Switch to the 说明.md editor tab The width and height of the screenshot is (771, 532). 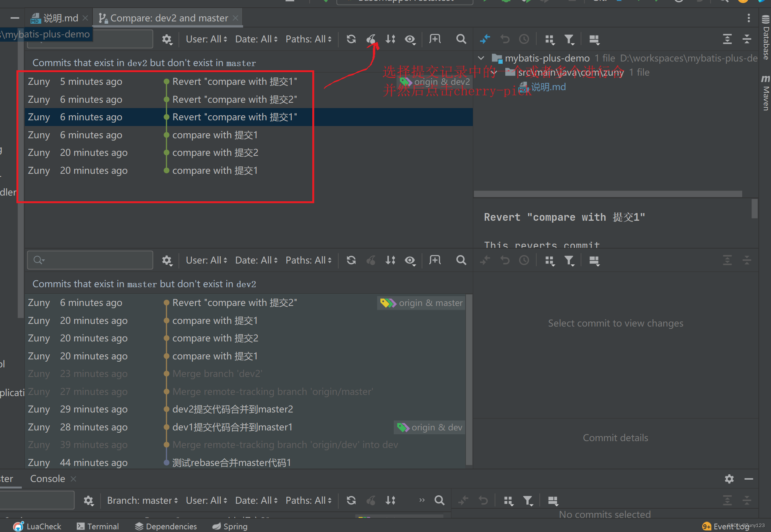pos(60,18)
